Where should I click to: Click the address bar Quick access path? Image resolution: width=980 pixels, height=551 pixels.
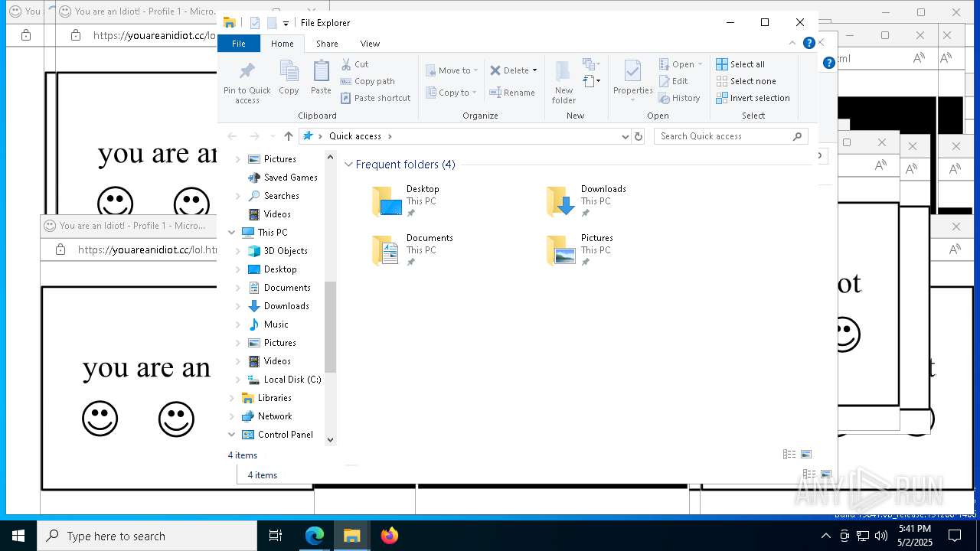click(355, 136)
